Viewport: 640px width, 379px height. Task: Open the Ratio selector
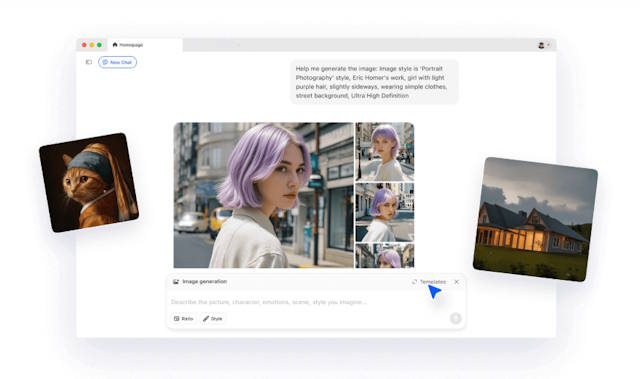(183, 319)
